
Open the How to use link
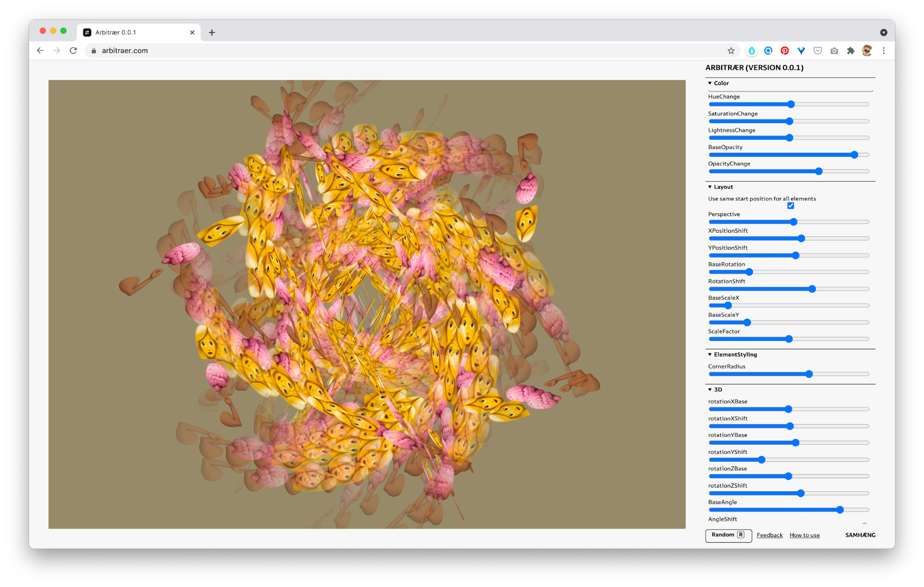(x=804, y=535)
